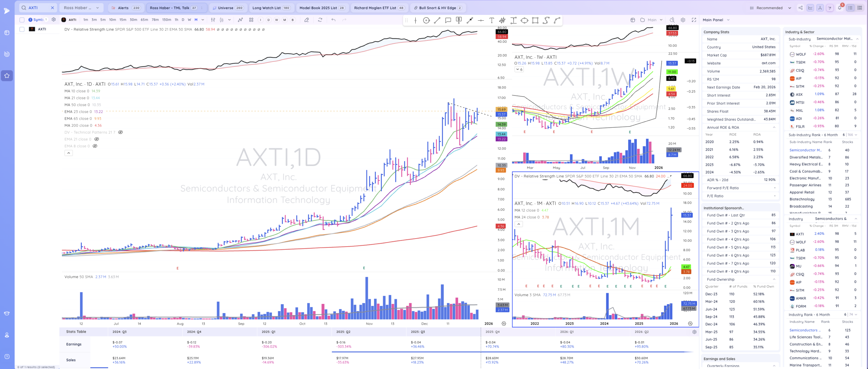Image resolution: width=868 pixels, height=369 pixels.
Task: Check the AXTI row checkbox
Action: [x=22, y=29]
